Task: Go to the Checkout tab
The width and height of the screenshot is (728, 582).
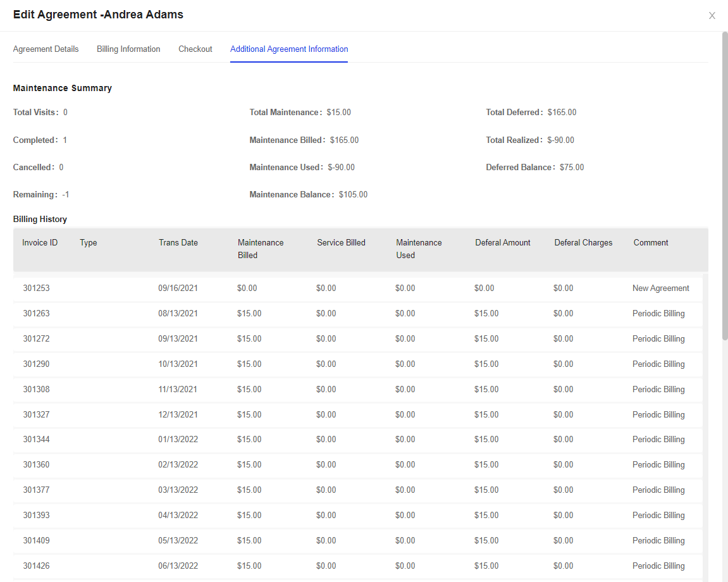Action: pyautogui.click(x=195, y=49)
